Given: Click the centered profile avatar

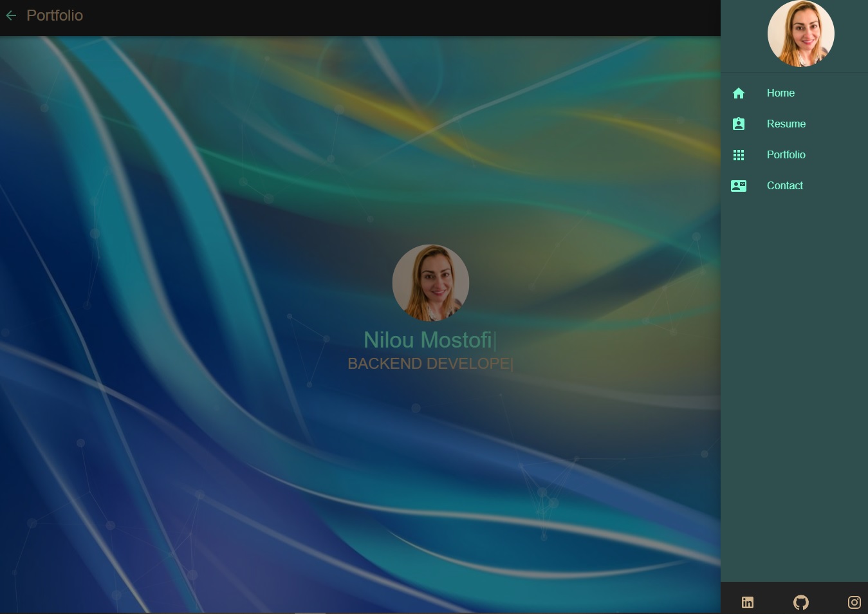Looking at the screenshot, I should (x=430, y=283).
